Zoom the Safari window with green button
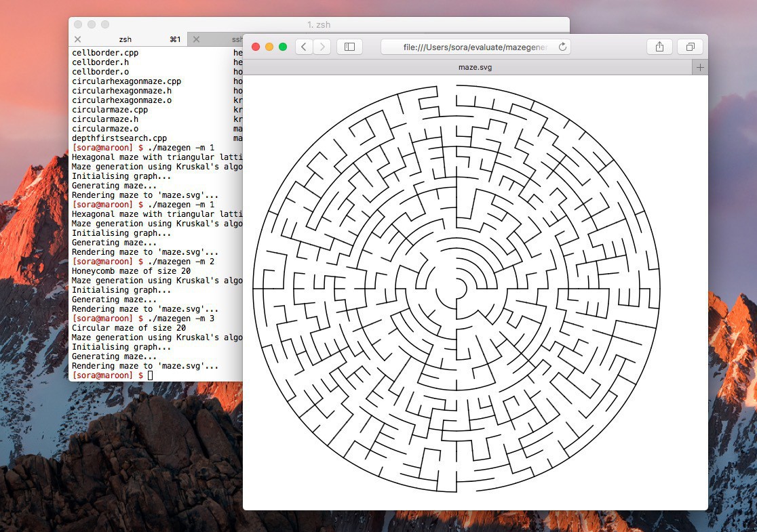This screenshot has height=532, width=757. tap(283, 47)
